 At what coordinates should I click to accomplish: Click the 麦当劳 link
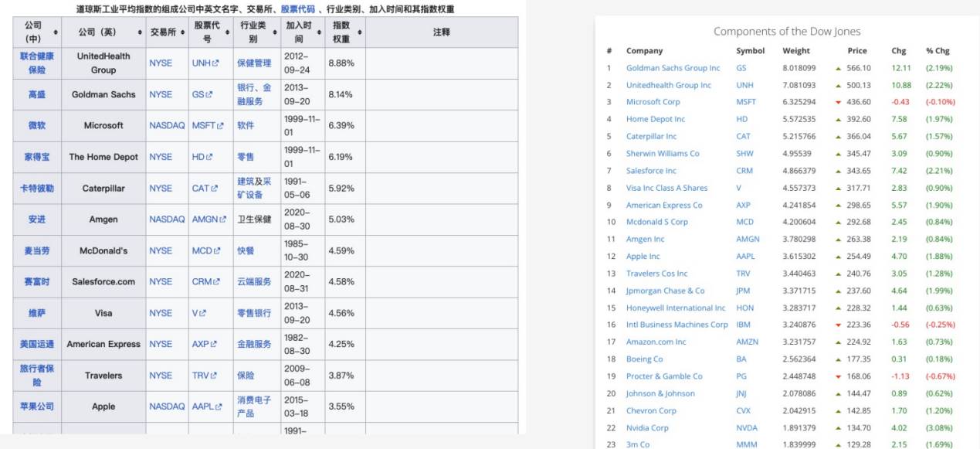(x=37, y=250)
